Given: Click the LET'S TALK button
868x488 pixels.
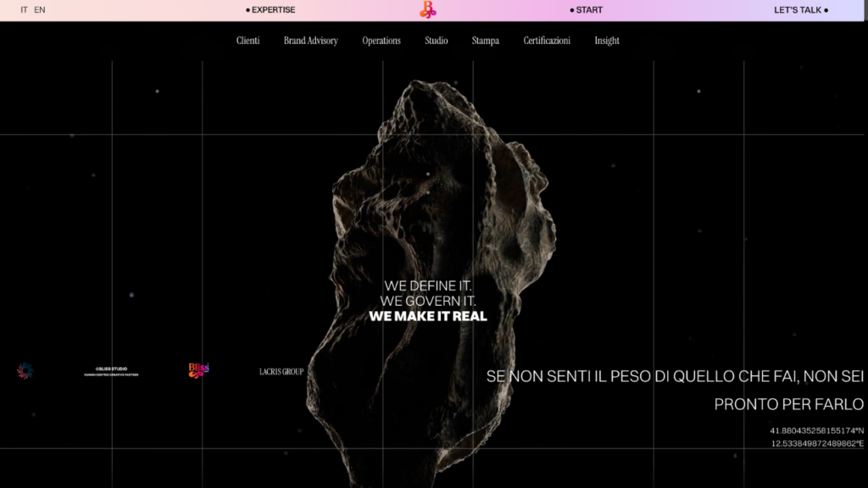Looking at the screenshot, I should (801, 10).
